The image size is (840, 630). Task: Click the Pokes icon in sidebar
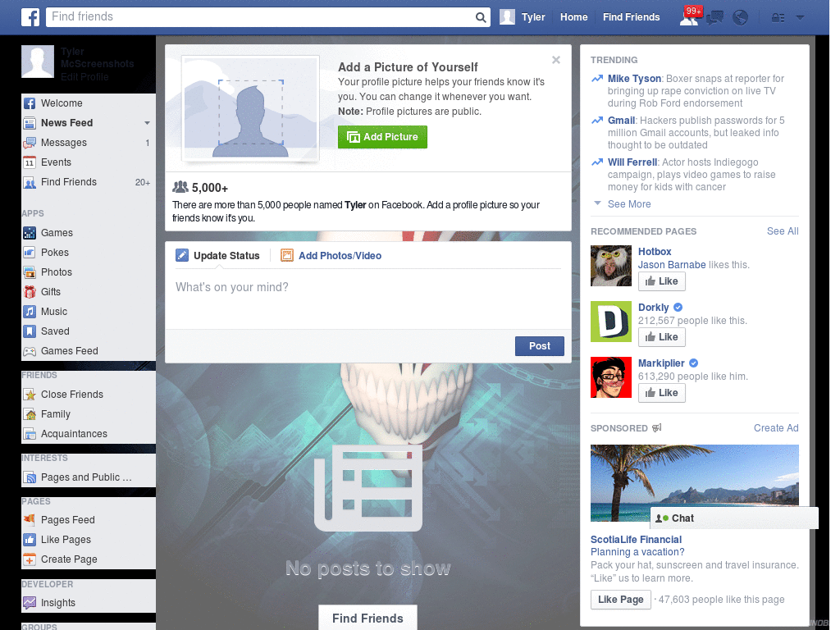click(x=30, y=253)
